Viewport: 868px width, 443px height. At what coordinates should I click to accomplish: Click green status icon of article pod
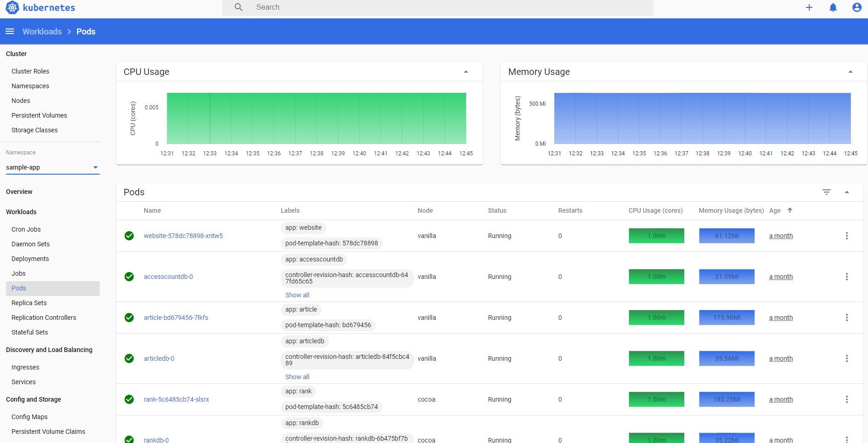(x=129, y=318)
